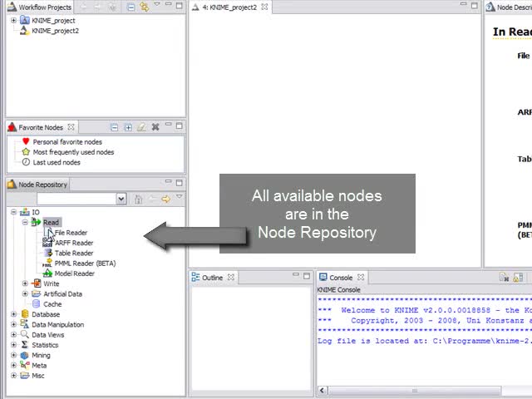
Task: Select the File Reader node
Action: [x=71, y=233]
